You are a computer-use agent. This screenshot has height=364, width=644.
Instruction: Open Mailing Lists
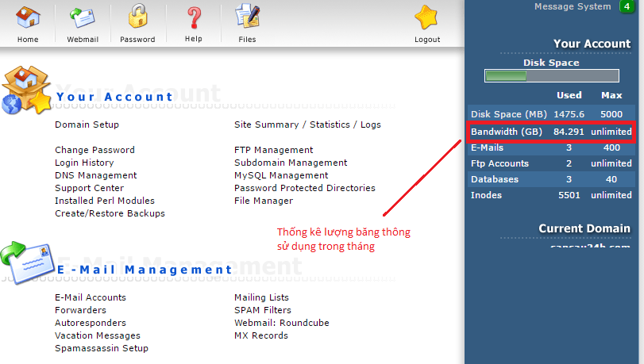point(261,297)
